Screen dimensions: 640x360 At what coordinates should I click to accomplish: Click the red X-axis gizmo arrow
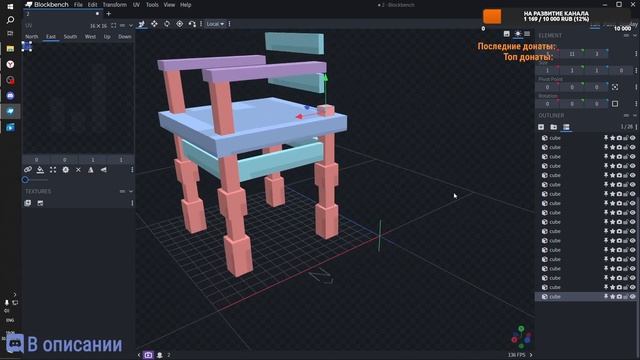point(299,117)
